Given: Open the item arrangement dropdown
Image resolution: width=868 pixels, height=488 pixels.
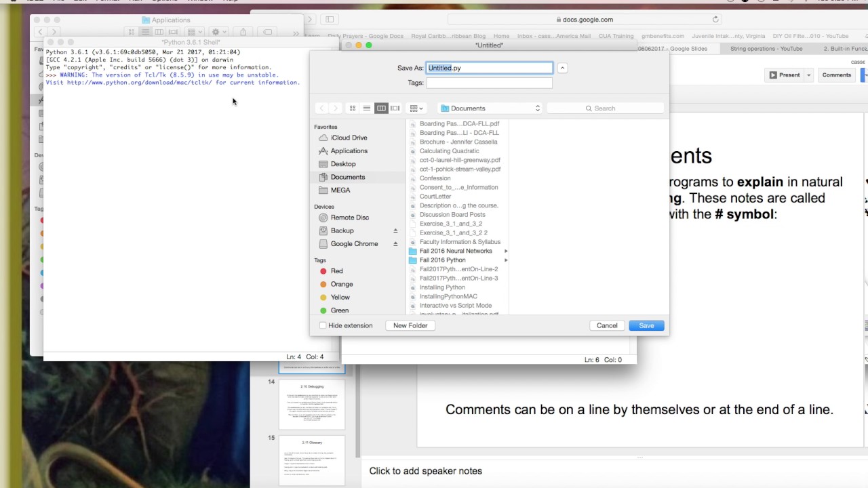Looking at the screenshot, I should tap(416, 108).
